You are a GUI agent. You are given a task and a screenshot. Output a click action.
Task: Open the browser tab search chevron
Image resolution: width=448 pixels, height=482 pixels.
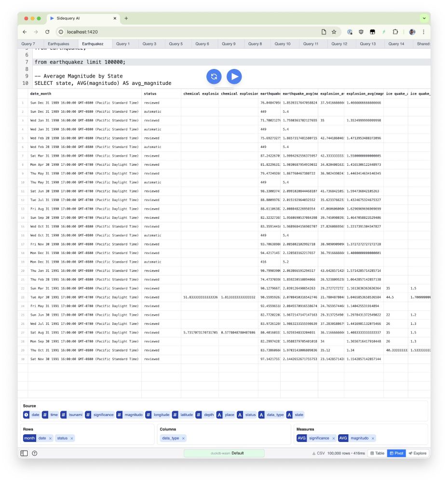pyautogui.click(x=424, y=18)
